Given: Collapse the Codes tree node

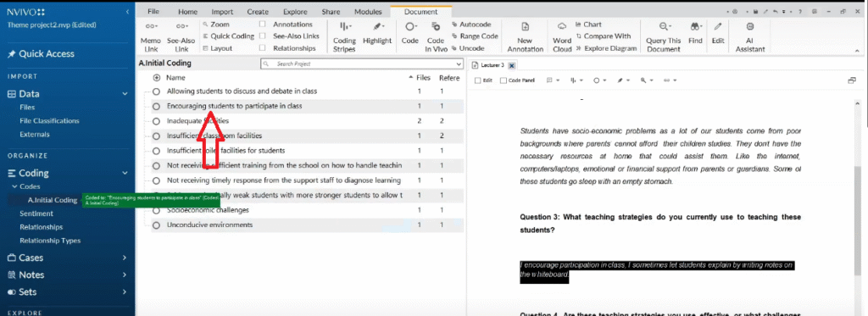Looking at the screenshot, I should coord(15,186).
